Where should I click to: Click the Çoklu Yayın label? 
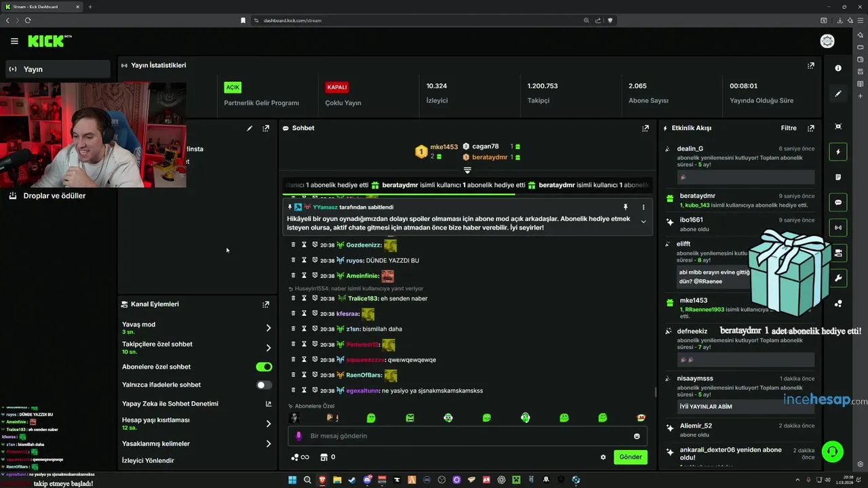click(x=343, y=103)
